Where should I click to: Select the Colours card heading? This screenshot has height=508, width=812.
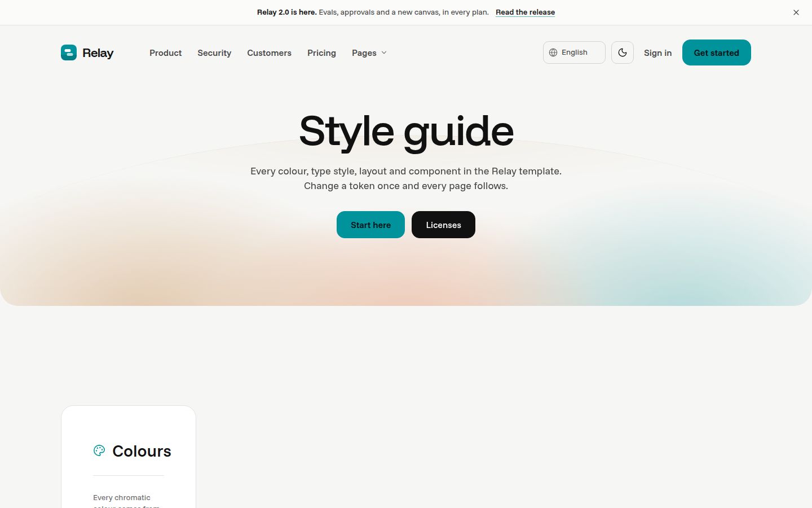tap(142, 451)
